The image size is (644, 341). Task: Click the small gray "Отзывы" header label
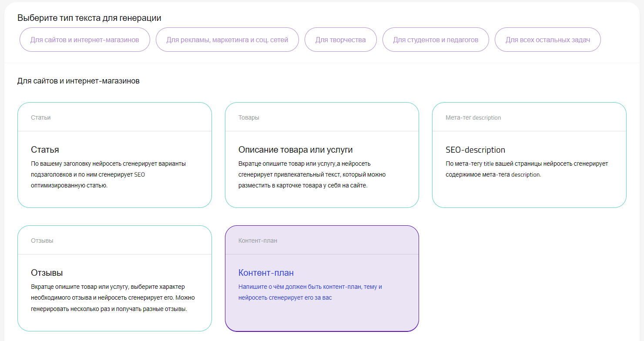(42, 241)
